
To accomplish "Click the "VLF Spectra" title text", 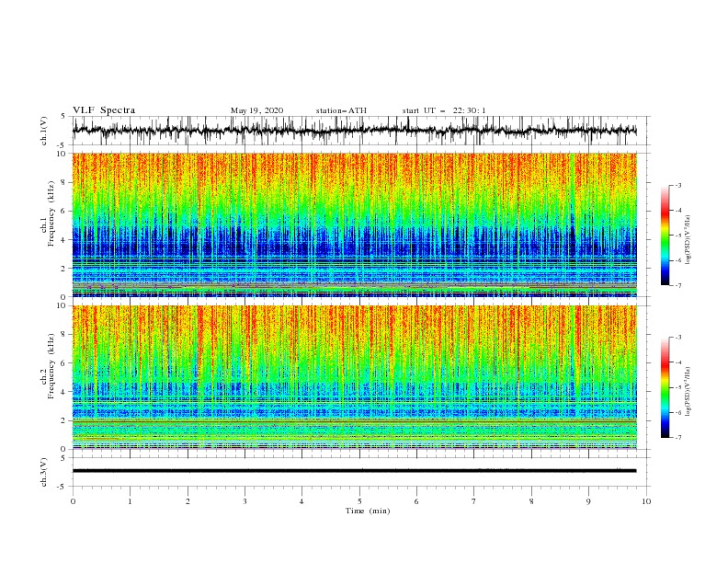I will click(104, 110).
